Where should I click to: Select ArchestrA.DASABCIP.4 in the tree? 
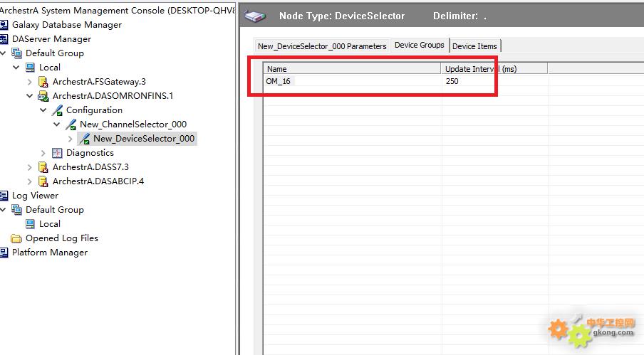tap(98, 181)
